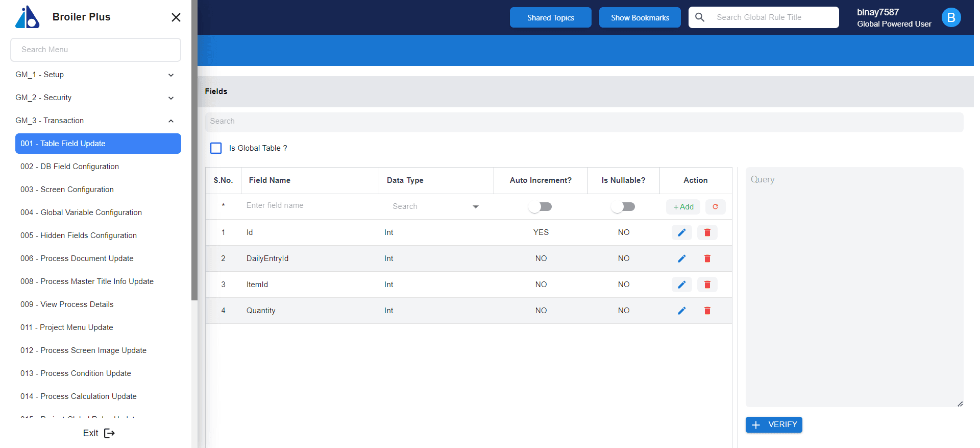980x448 pixels.
Task: Click the Broiler Plus logo icon
Action: (28, 17)
